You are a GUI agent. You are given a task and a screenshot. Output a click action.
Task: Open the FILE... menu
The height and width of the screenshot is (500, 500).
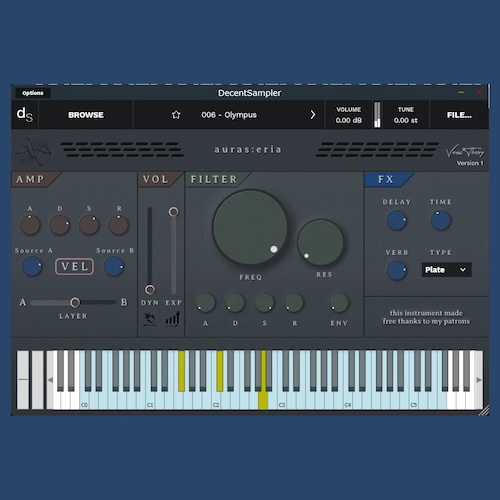tap(459, 115)
